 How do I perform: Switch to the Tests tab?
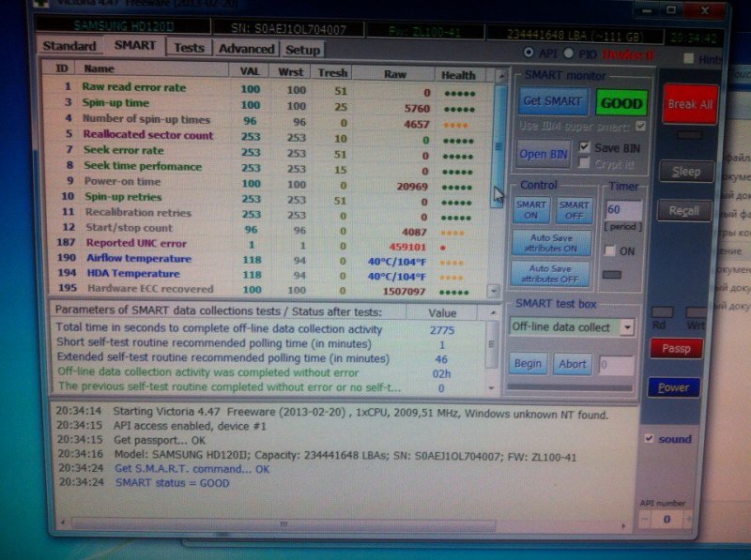pos(189,48)
